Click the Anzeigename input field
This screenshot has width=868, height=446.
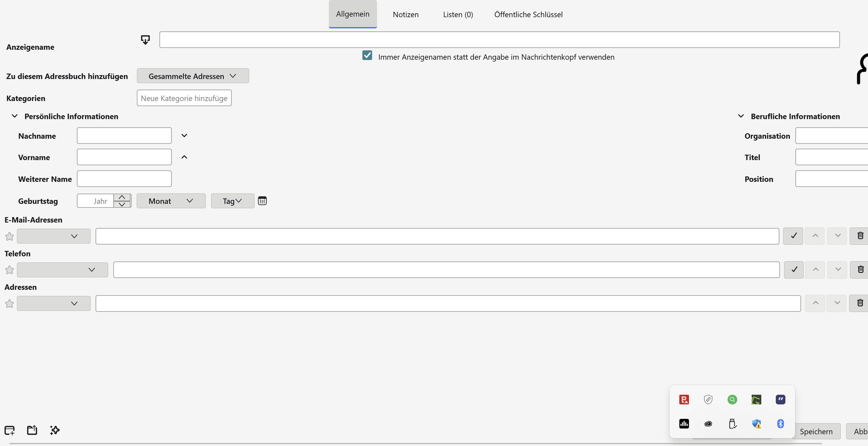click(500, 40)
